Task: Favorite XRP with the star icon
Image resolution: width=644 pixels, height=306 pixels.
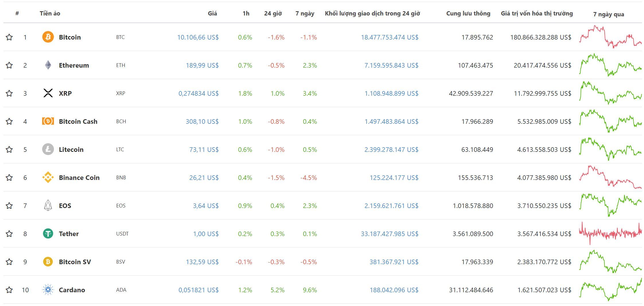Action: [9, 93]
